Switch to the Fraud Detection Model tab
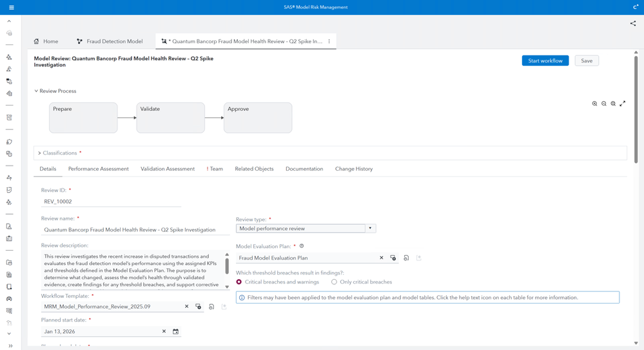 [x=110, y=41]
